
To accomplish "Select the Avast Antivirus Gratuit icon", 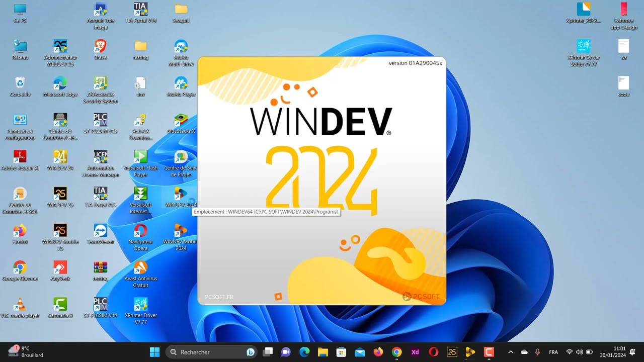I will tap(141, 274).
